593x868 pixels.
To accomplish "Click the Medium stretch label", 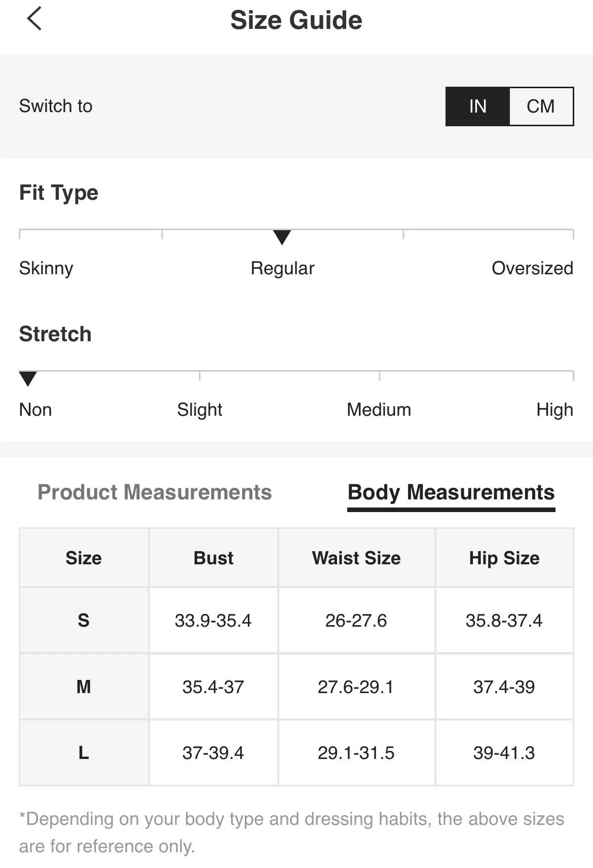I will [x=379, y=410].
